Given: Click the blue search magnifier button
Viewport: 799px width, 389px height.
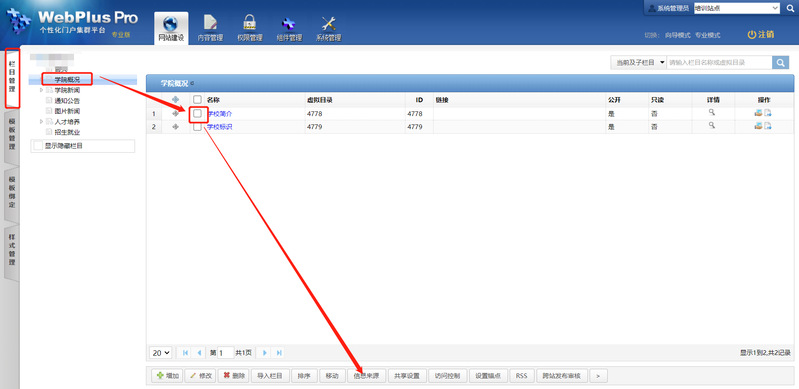Looking at the screenshot, I should [780, 62].
